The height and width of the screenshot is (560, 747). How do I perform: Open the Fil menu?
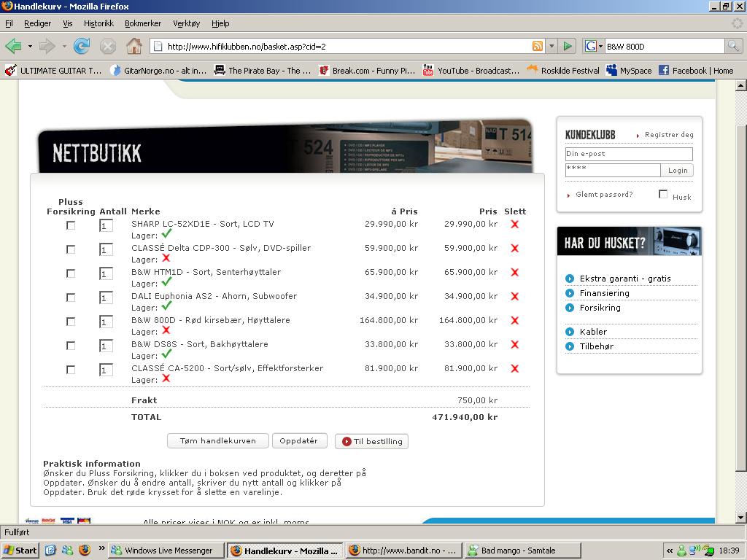click(9, 23)
